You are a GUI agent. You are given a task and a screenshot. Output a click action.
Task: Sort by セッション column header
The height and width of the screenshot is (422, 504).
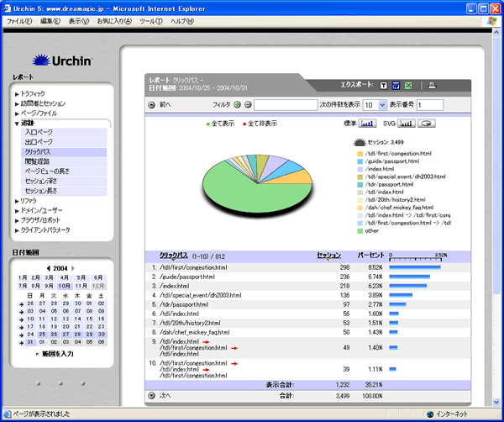pyautogui.click(x=328, y=256)
